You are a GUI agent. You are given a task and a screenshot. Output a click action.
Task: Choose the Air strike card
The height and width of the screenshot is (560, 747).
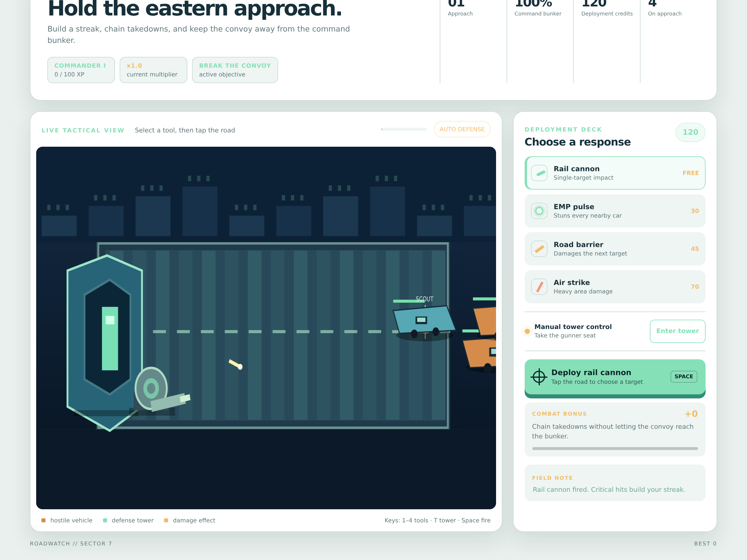tap(615, 287)
